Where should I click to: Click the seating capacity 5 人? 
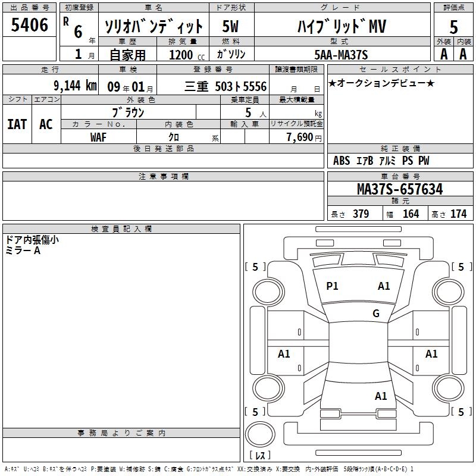[x=255, y=113]
